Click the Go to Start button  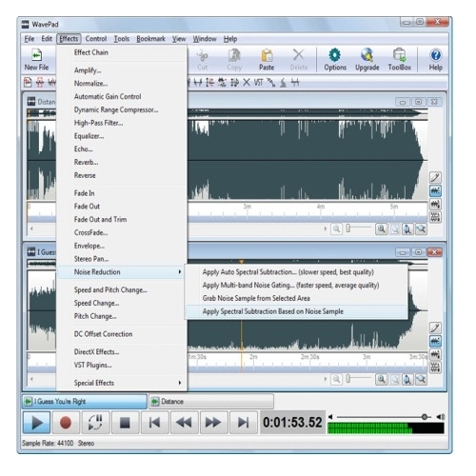pos(154,423)
